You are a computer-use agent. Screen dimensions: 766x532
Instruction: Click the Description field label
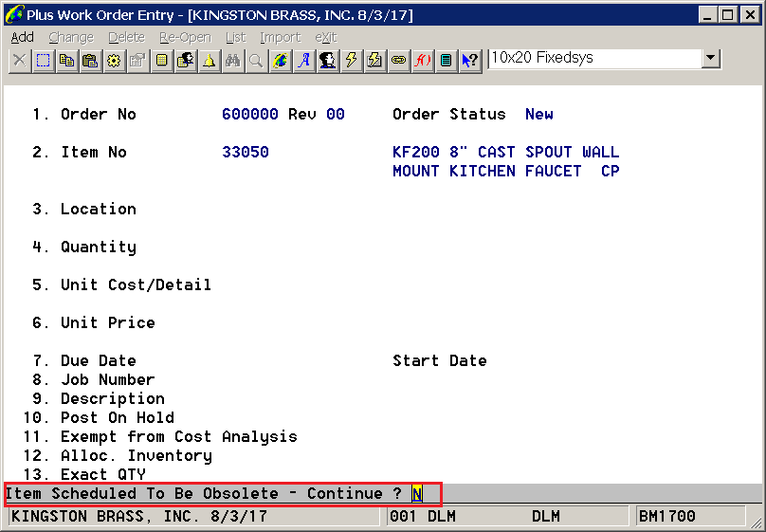[113, 399]
